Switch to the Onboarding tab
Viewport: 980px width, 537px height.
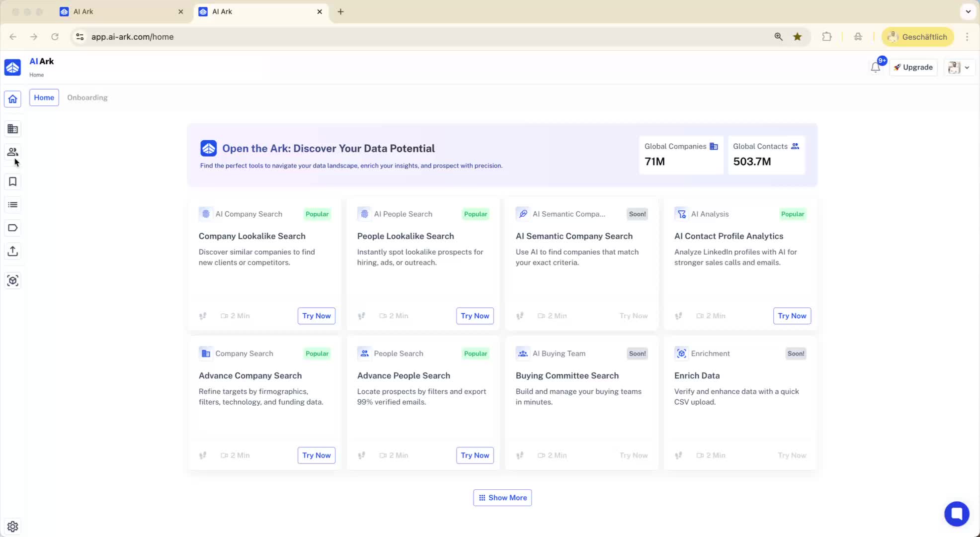87,97
